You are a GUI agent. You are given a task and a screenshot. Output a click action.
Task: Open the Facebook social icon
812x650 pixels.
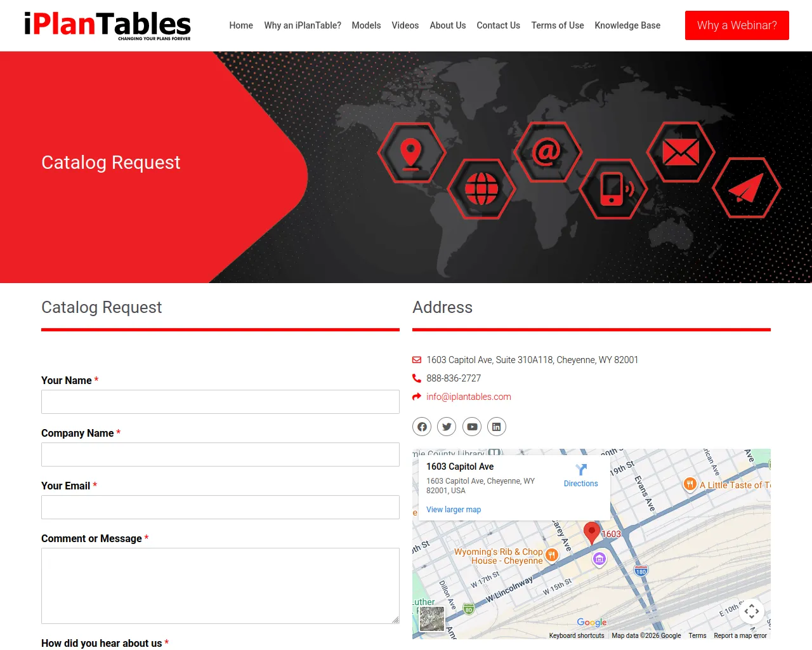[x=422, y=427]
